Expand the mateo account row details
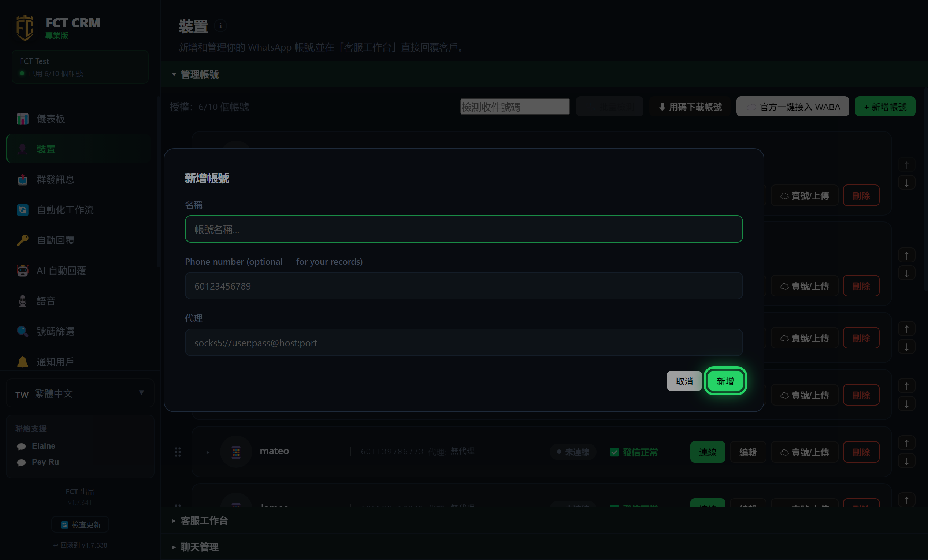928x560 pixels. tap(208, 452)
